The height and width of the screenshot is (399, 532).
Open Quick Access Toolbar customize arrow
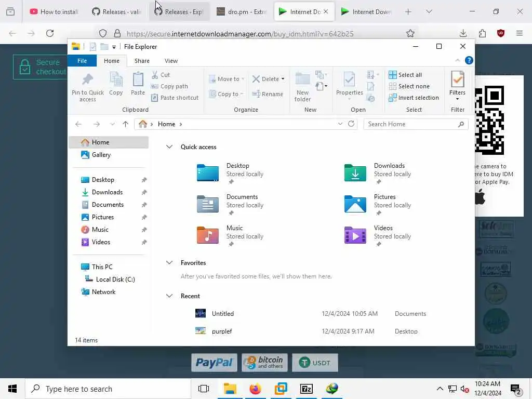coord(114,47)
